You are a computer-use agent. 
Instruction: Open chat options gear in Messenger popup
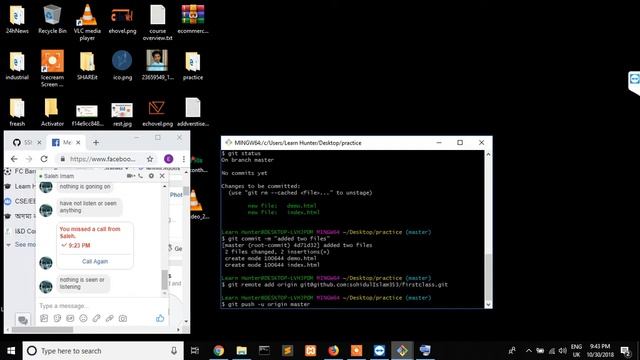(x=151, y=176)
